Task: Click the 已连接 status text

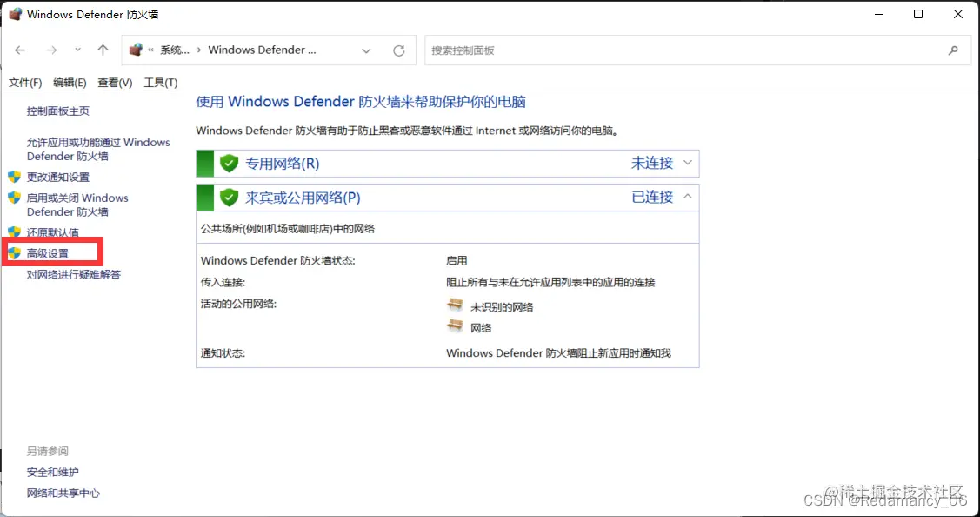Action: pos(652,198)
